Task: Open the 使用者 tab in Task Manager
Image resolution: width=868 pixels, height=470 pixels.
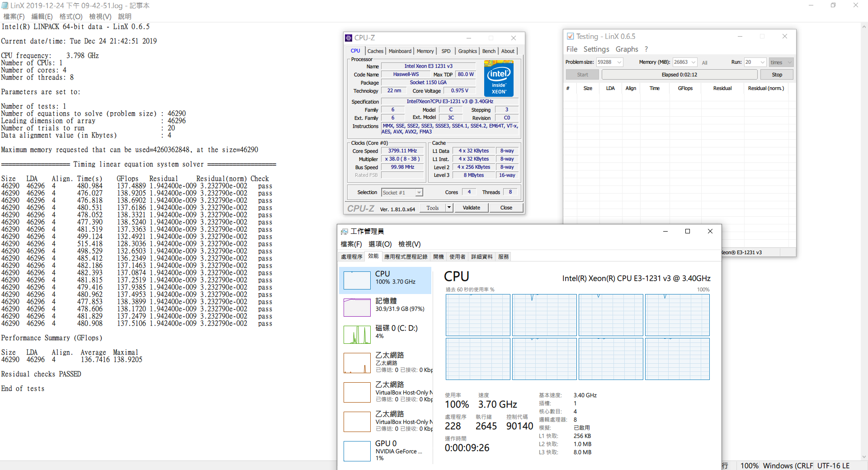Action: pos(457,256)
